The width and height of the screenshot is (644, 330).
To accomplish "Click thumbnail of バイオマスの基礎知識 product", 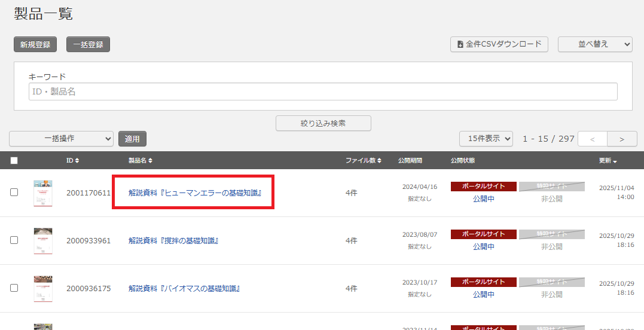I will pos(43,288).
